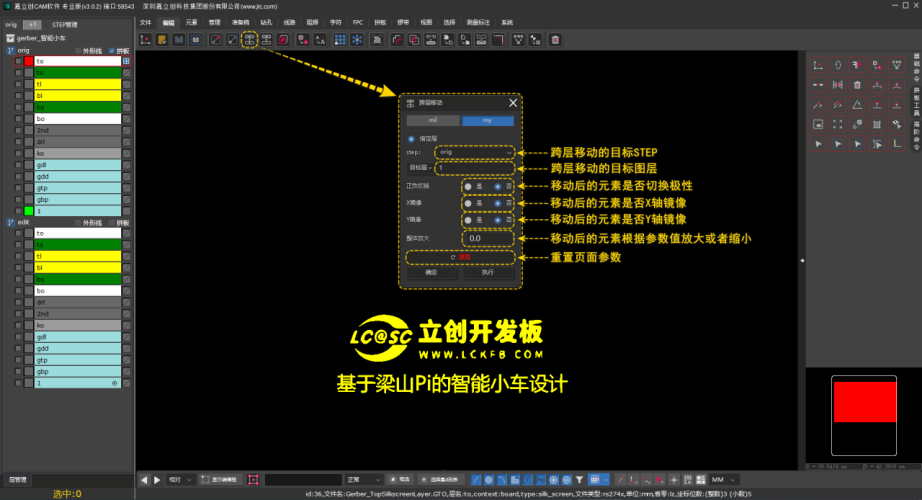Click the yellow note edit icon in toolbar
Viewport: 922px width, 500px height.
(162, 40)
